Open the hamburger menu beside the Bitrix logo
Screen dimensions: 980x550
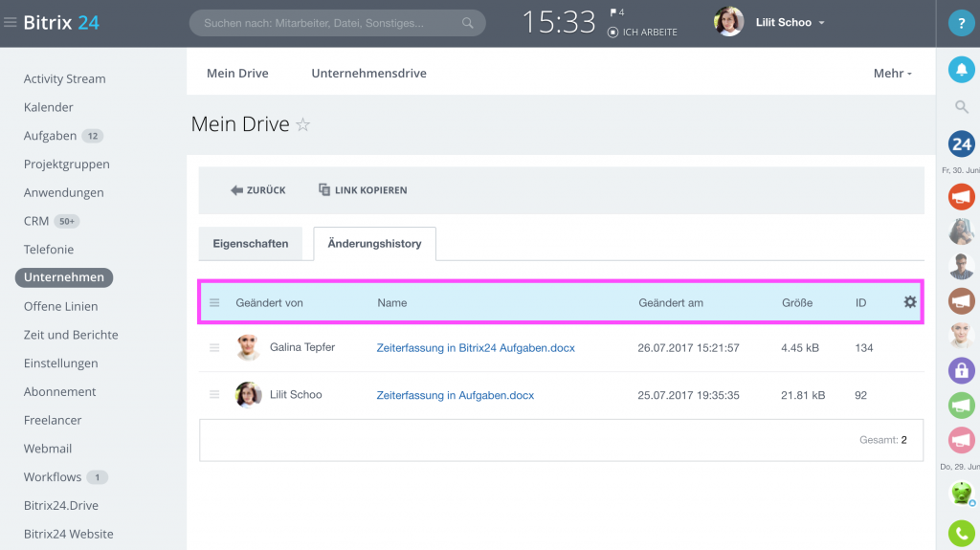10,23
